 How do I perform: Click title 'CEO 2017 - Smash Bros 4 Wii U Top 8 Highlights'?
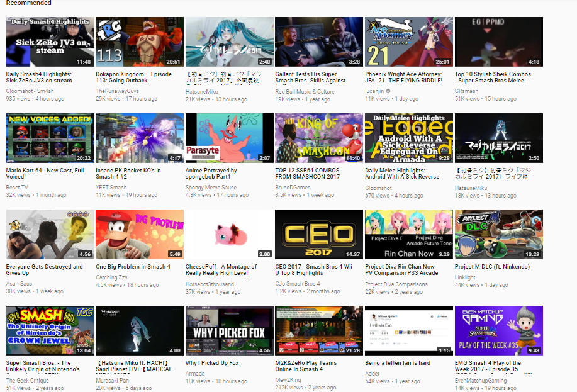[313, 270]
